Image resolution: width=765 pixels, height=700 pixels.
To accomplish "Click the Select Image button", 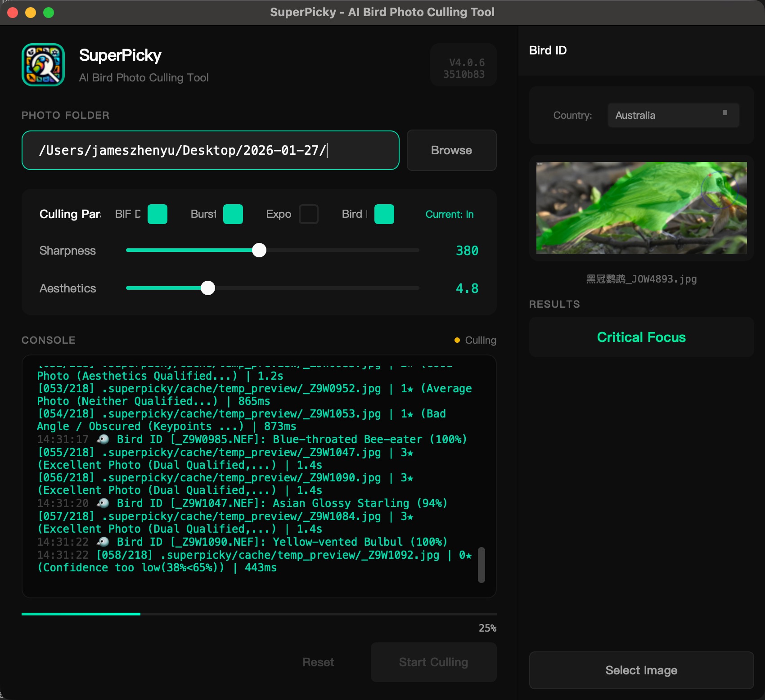I will pos(641,670).
